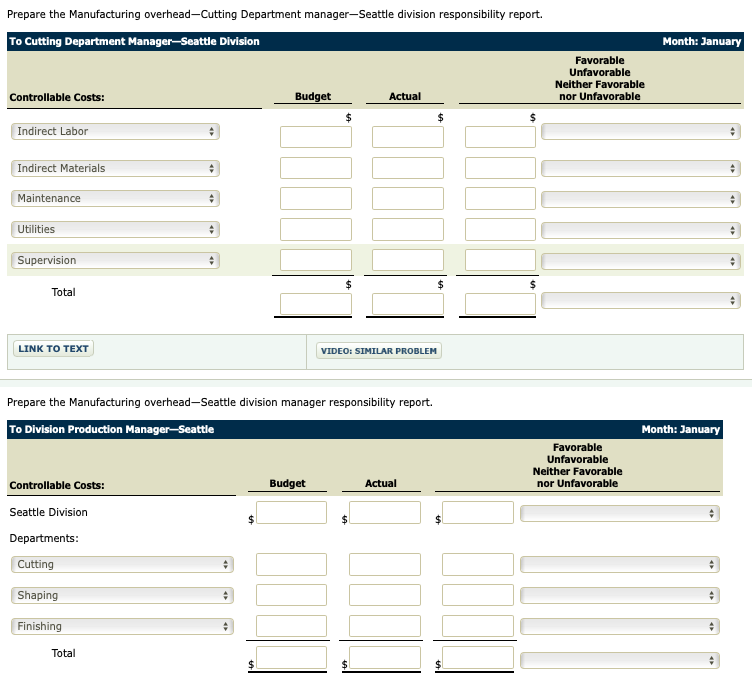This screenshot has width=752, height=683.
Task: Click the 'Departments:' label
Action: click(x=44, y=539)
